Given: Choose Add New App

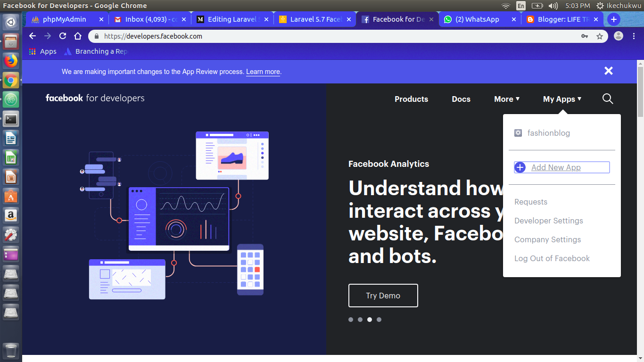Looking at the screenshot, I should coord(562,167).
